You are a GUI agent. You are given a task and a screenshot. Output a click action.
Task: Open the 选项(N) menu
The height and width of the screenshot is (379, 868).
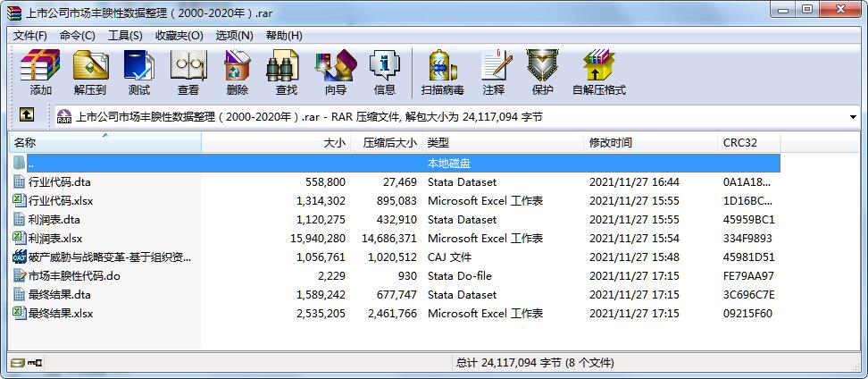234,36
